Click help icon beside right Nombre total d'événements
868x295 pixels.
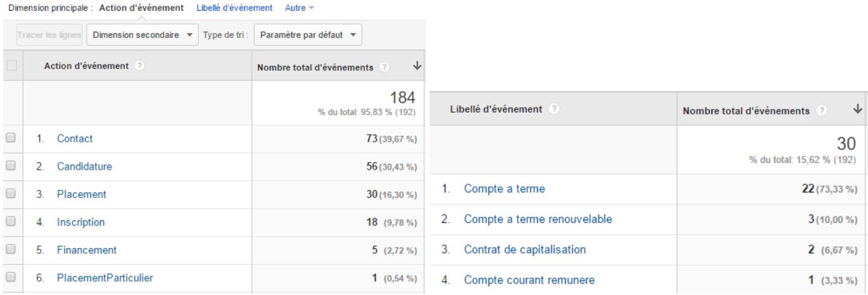click(822, 111)
